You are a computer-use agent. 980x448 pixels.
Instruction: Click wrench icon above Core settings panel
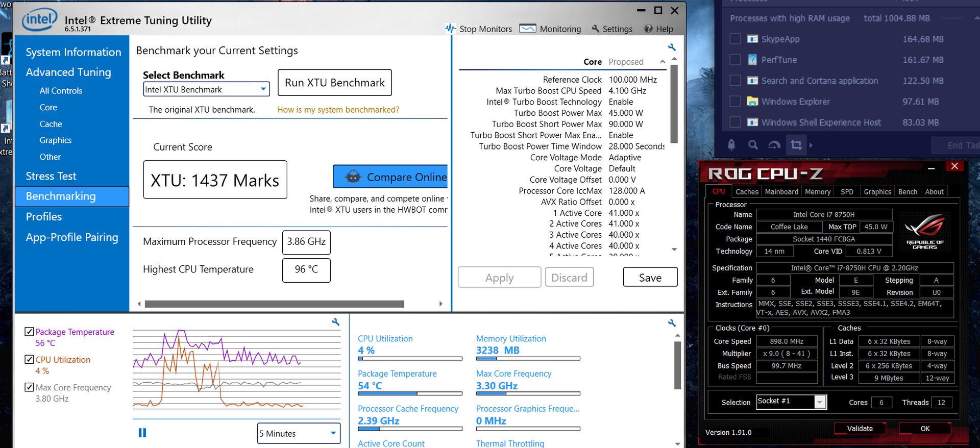(672, 47)
